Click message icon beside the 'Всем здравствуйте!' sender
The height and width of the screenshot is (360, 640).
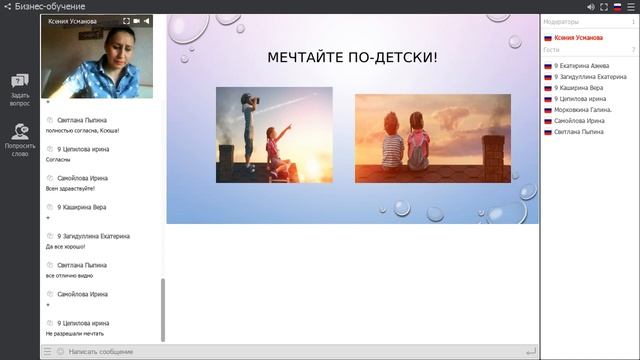coord(50,178)
